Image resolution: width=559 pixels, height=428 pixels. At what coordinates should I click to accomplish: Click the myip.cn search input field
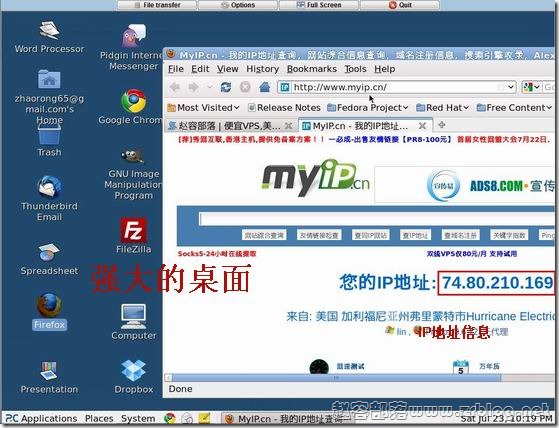coord(376,219)
